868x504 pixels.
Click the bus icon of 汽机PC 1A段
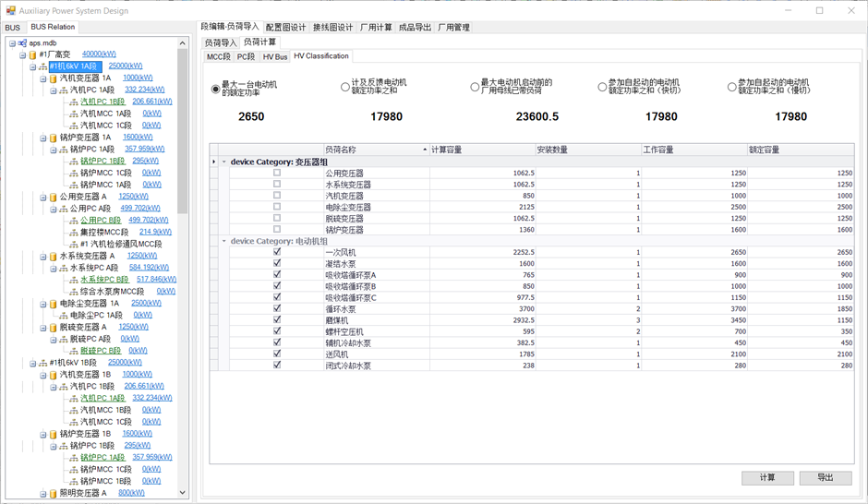tap(64, 90)
